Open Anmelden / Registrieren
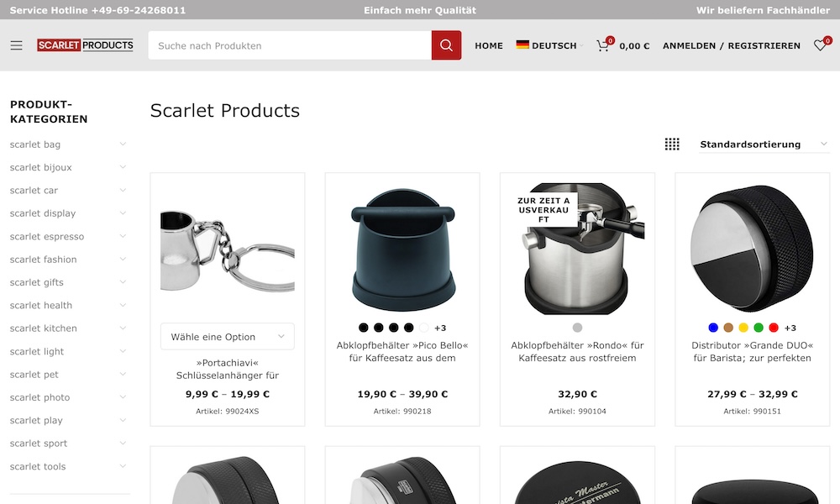 coord(732,46)
